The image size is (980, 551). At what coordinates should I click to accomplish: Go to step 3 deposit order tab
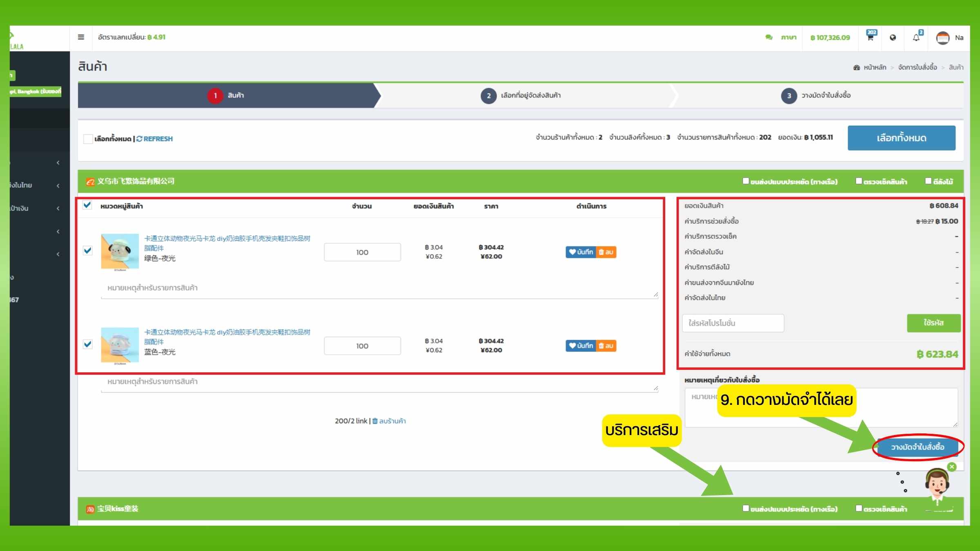[816, 96]
